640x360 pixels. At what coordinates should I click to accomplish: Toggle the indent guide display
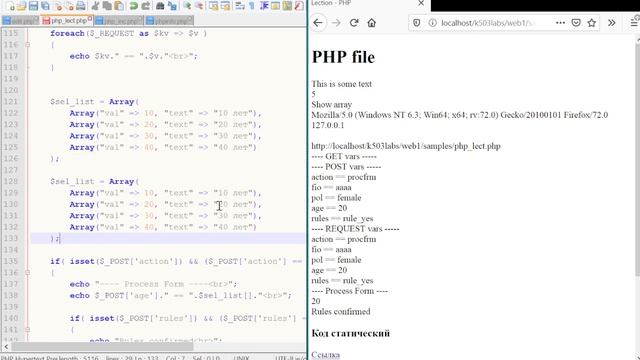[264, 6]
